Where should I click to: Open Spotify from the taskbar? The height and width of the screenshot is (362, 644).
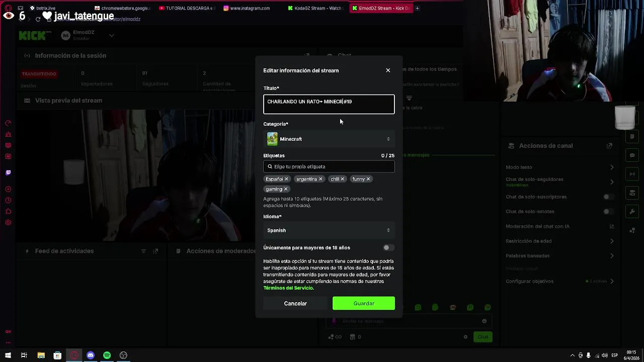click(x=107, y=355)
